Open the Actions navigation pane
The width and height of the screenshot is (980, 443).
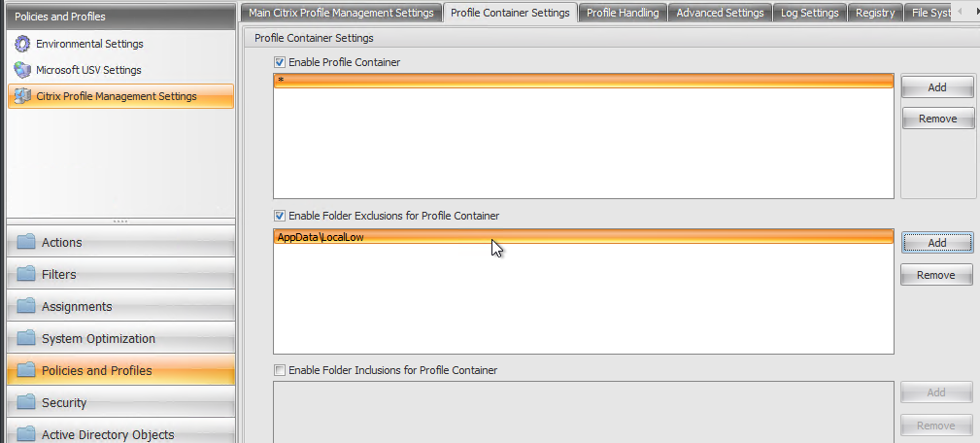(x=120, y=243)
